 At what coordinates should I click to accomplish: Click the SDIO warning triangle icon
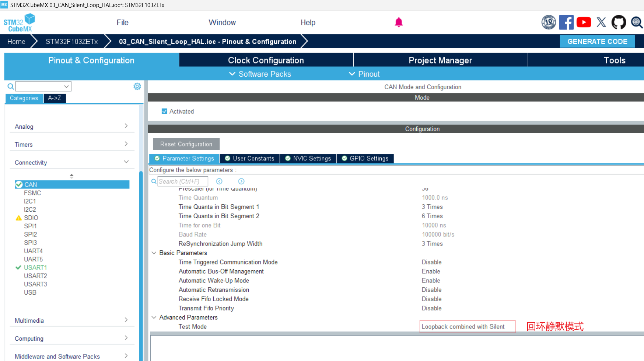[19, 218]
